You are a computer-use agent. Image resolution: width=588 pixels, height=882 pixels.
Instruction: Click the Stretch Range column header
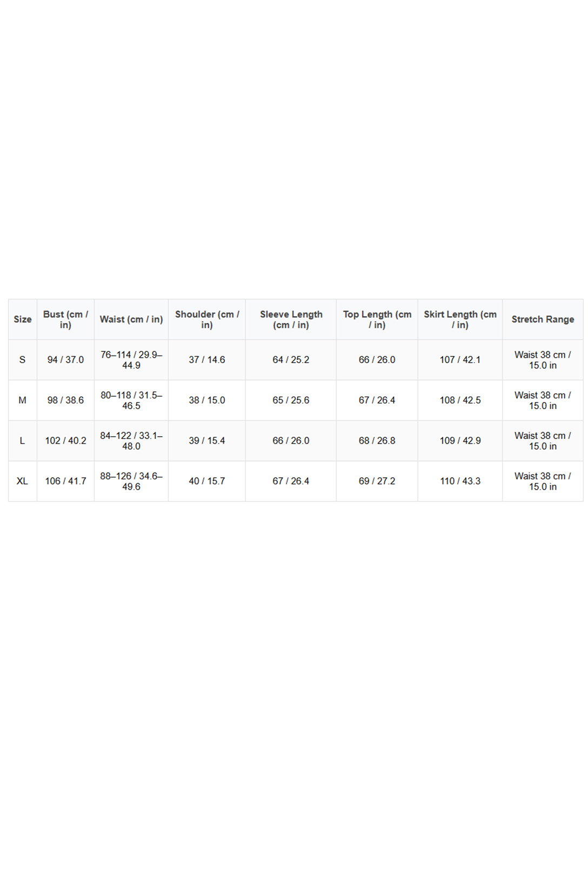click(x=543, y=319)
